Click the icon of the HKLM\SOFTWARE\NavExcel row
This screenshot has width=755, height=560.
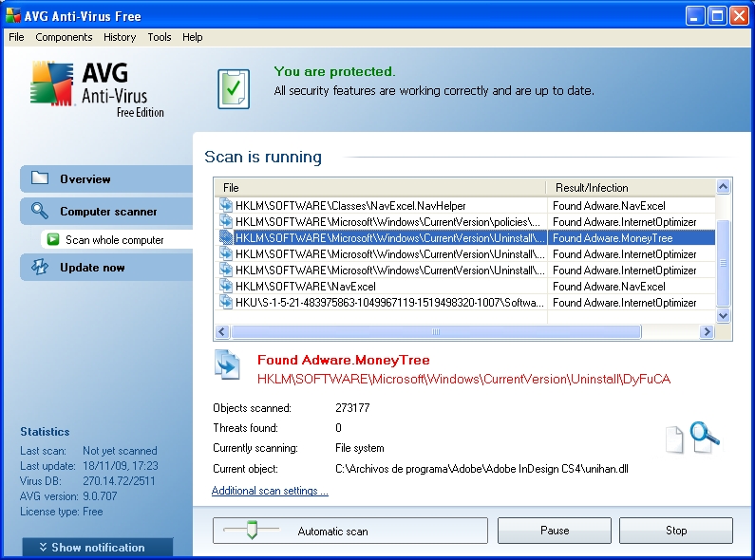[225, 286]
